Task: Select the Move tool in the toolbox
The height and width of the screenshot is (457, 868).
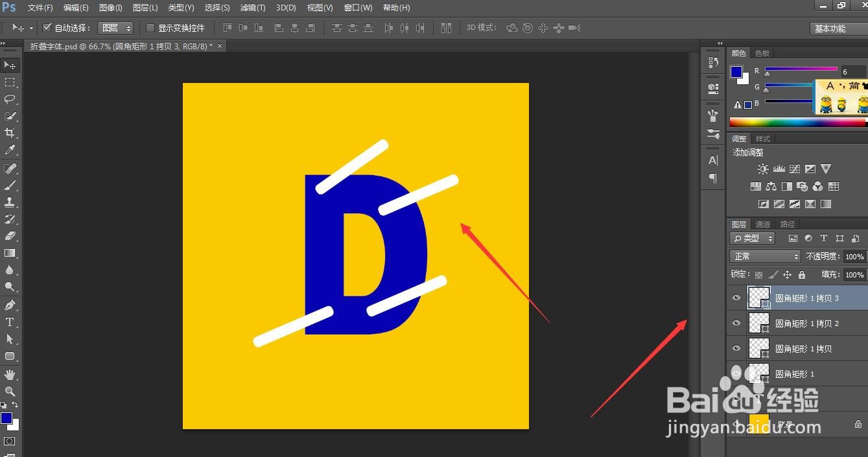Action: pyautogui.click(x=10, y=65)
